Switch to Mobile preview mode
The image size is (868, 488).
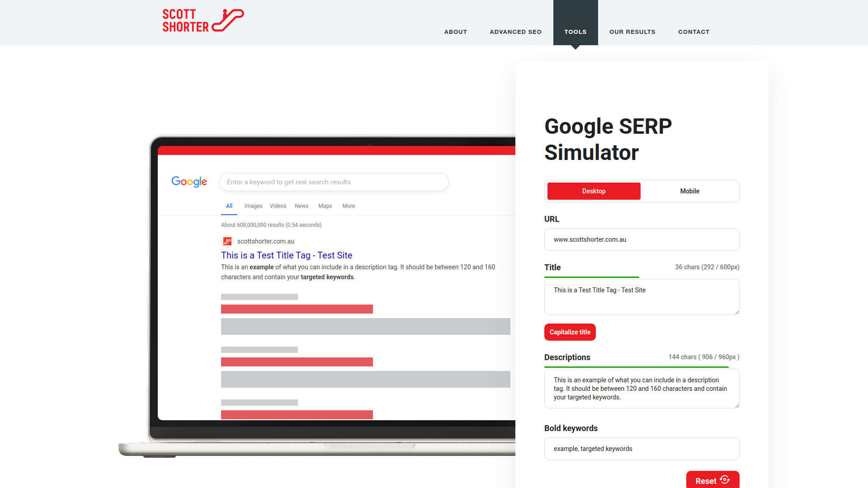[x=690, y=191]
